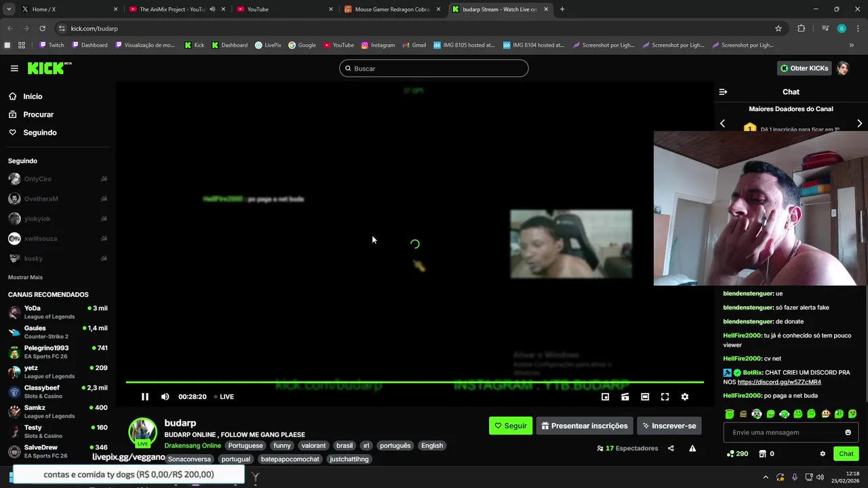Show next top donor in leaderboard
The image size is (868, 488).
[859, 123]
